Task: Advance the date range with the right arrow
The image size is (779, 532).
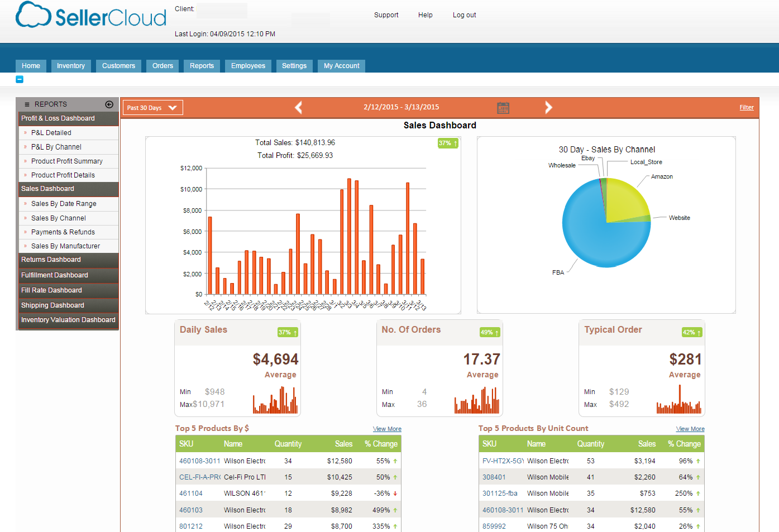Action: point(549,107)
